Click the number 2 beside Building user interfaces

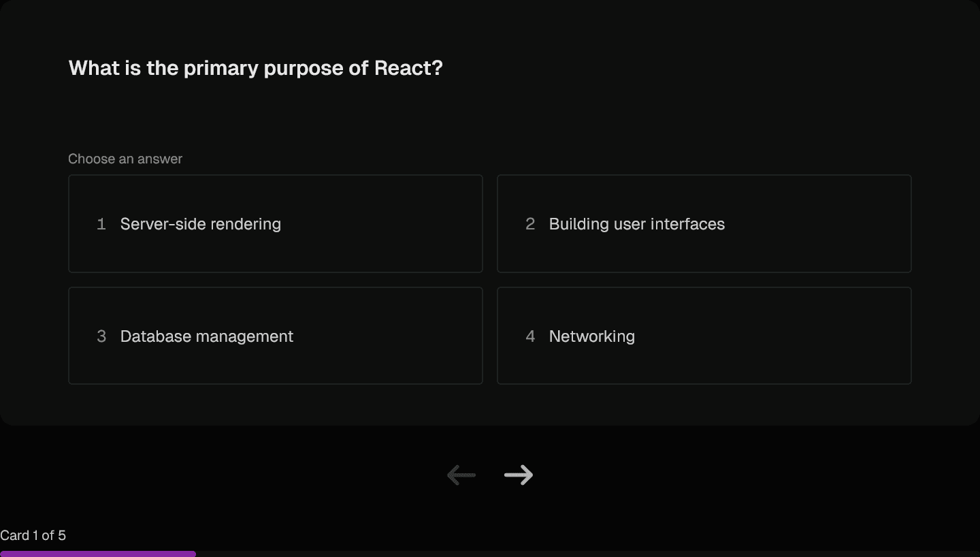(529, 223)
